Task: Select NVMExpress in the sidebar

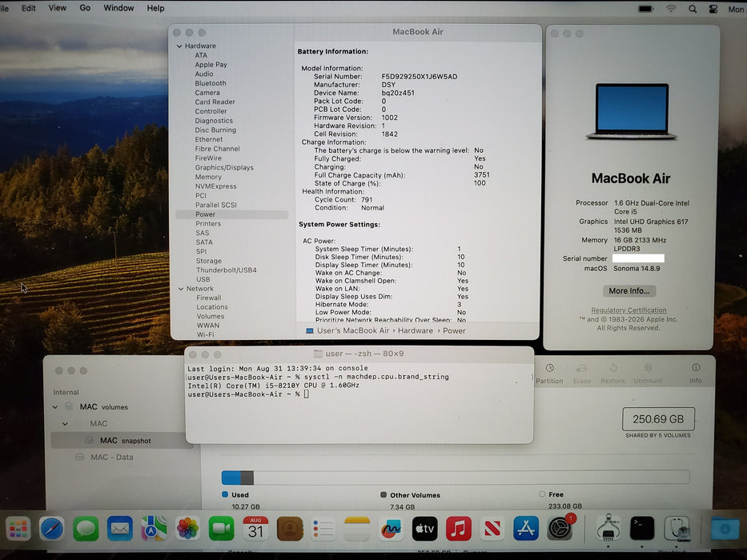Action: tap(215, 186)
